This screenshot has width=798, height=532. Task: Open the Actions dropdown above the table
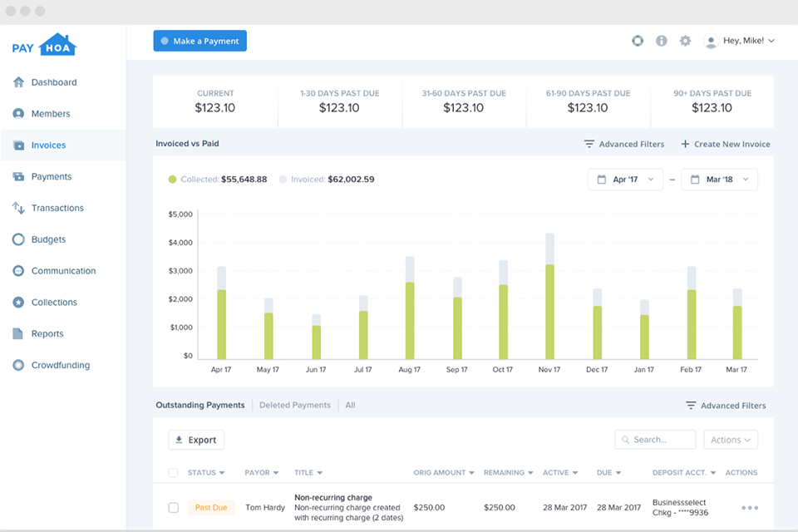(x=730, y=439)
